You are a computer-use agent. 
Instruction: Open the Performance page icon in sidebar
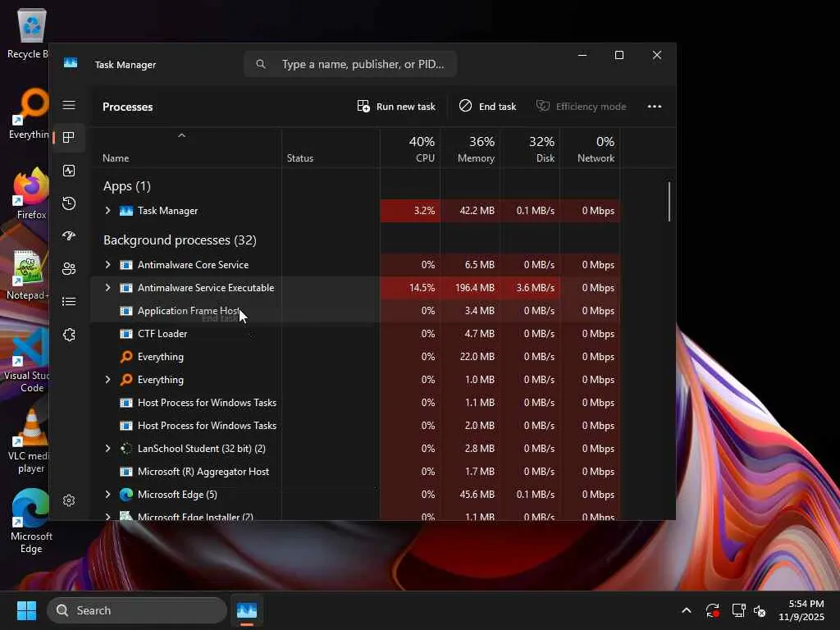69,171
